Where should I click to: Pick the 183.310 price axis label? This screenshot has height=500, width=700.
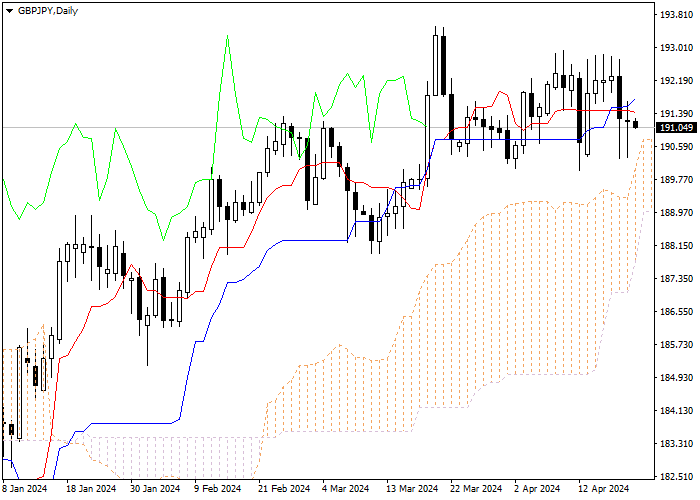coord(676,444)
